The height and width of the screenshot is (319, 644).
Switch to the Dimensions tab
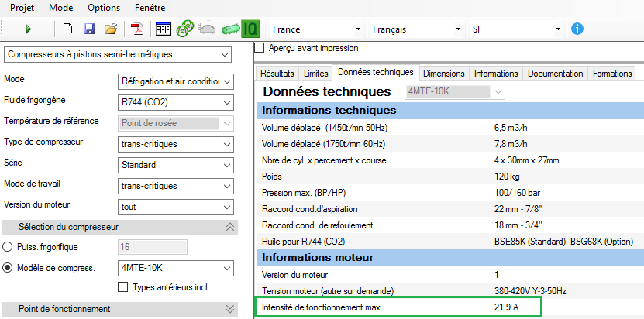444,74
